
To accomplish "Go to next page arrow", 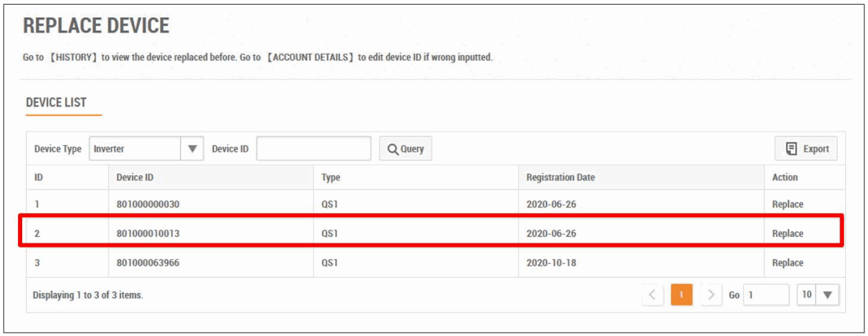I will click(711, 295).
